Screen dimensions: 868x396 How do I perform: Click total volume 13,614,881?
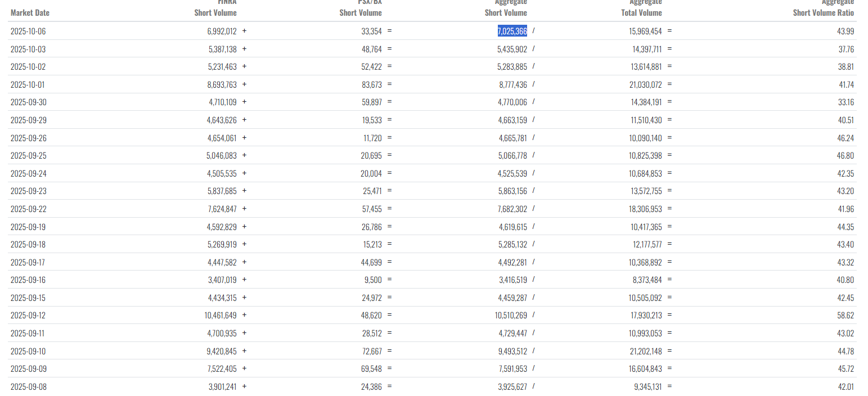click(646, 67)
